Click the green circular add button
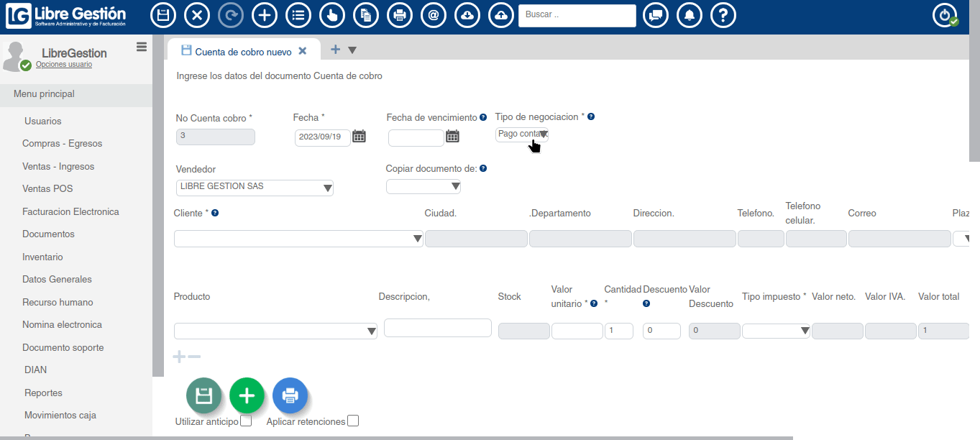This screenshot has width=980, height=440. (247, 395)
